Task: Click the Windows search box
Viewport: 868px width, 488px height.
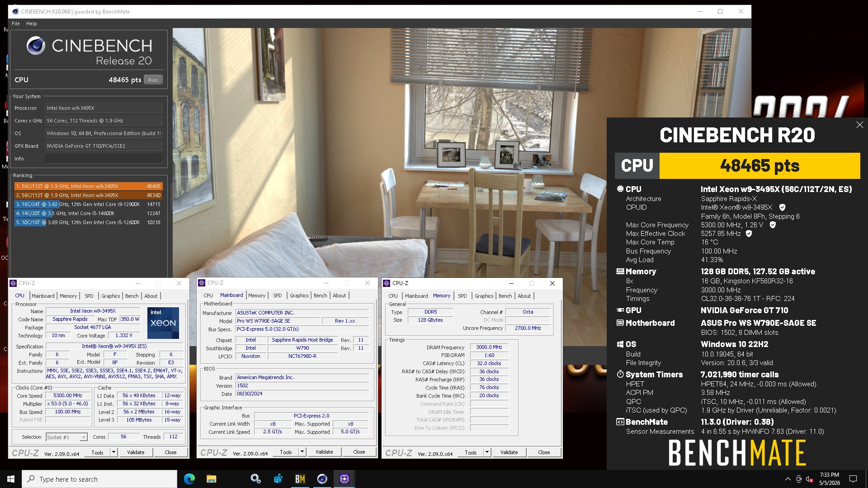Action: (99, 479)
